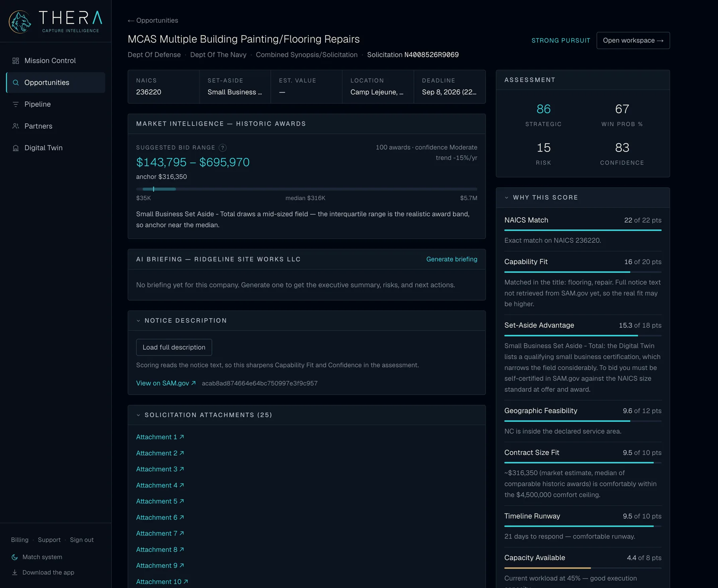Open the View on SAM.gov link
718x588 pixels.
click(166, 383)
